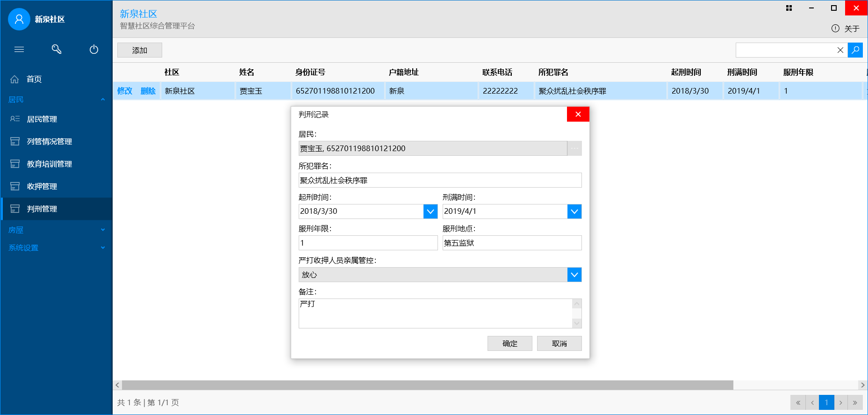Open 收押管理 in the sidebar
This screenshot has width=868, height=415.
(42, 186)
